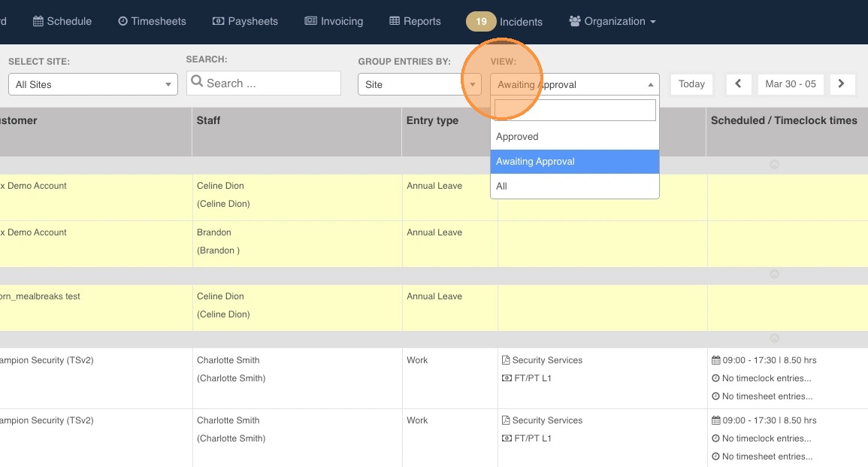The image size is (868, 467).
Task: Go to the previous week arrow
Action: click(x=738, y=84)
